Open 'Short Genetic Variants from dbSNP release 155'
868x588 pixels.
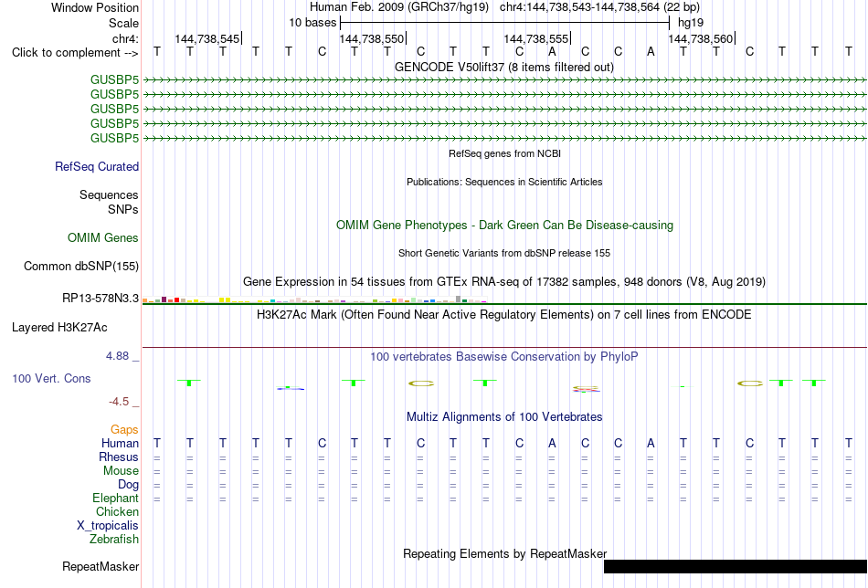[x=504, y=253]
